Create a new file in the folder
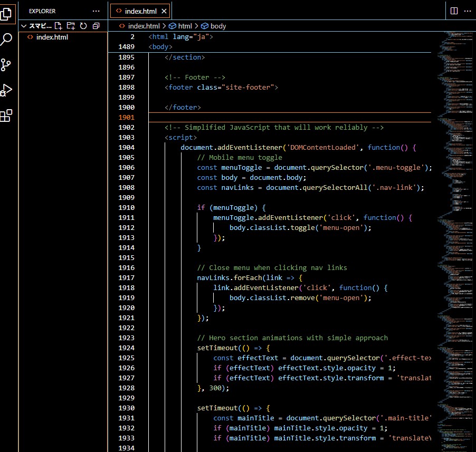This screenshot has width=476, height=452. pos(58,26)
